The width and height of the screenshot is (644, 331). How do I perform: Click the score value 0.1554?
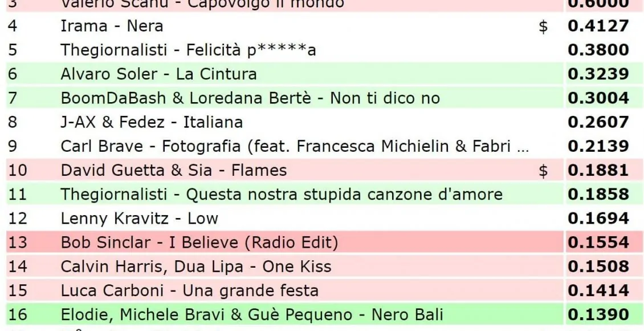(598, 243)
